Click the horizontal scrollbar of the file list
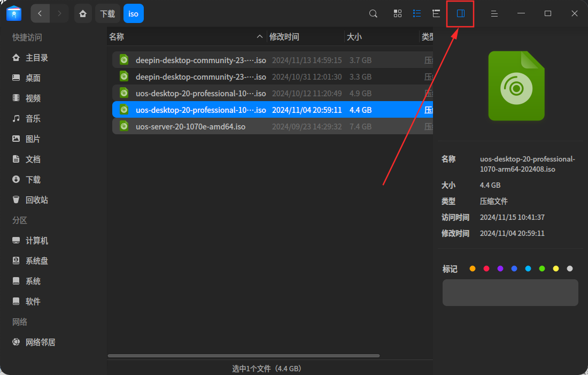Viewport: 588px width, 375px height. click(244, 356)
